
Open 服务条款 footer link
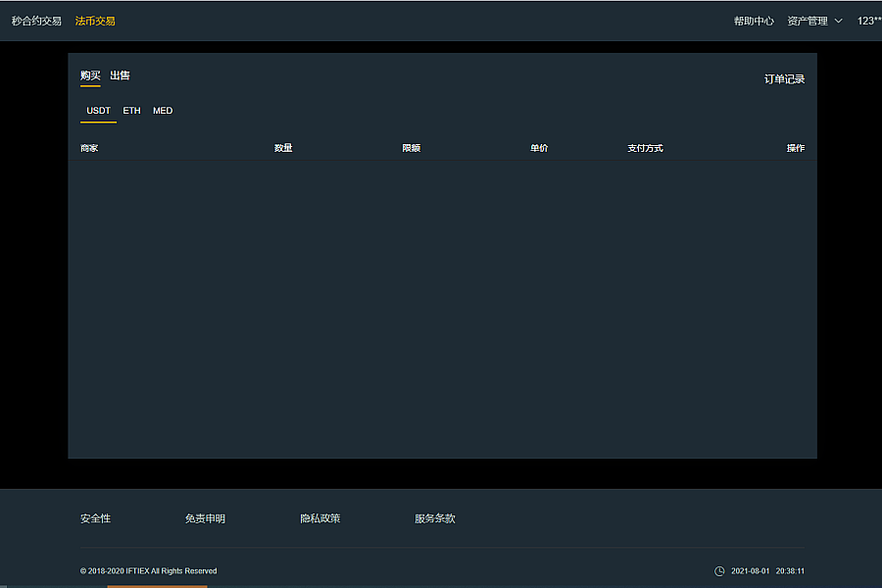tap(435, 518)
